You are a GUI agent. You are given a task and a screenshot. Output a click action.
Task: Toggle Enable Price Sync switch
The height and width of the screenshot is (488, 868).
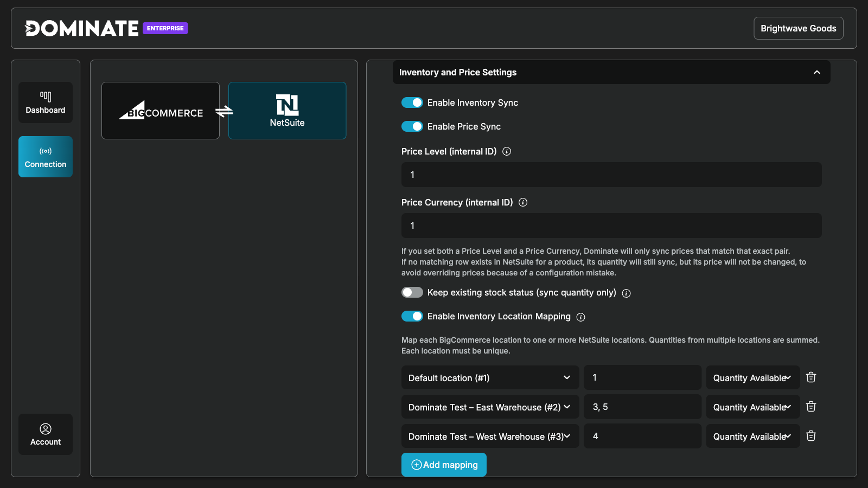pos(412,126)
